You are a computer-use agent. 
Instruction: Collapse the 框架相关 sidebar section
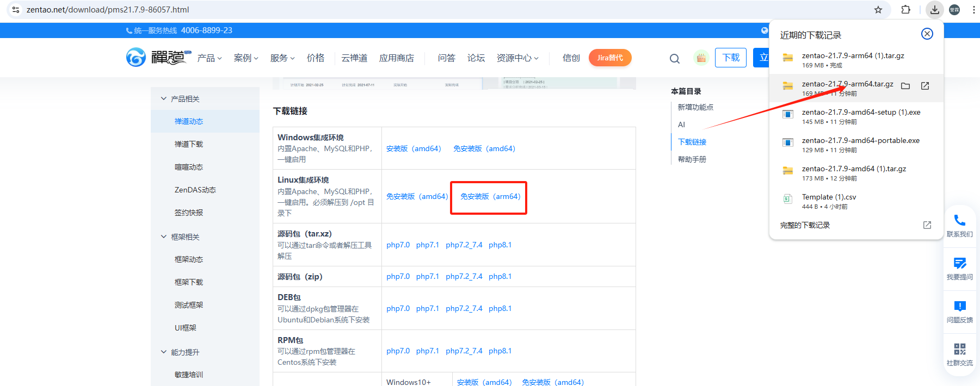point(164,236)
